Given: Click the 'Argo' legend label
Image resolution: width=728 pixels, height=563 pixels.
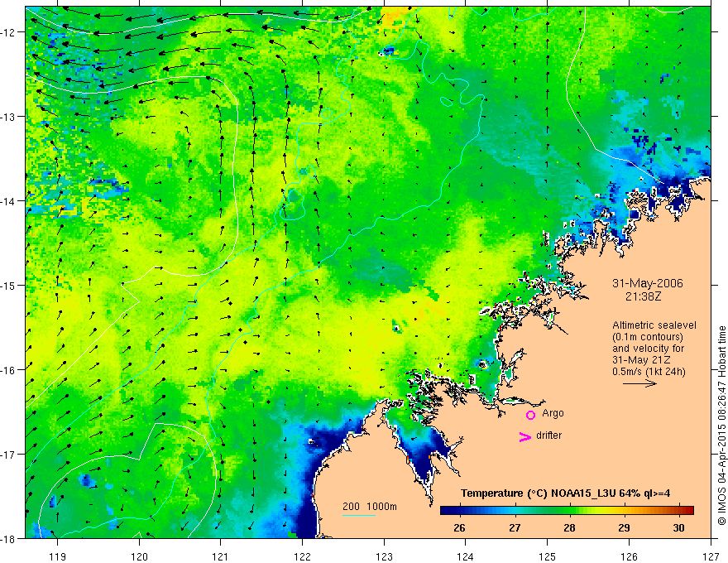Looking at the screenshot, I should tap(553, 413).
